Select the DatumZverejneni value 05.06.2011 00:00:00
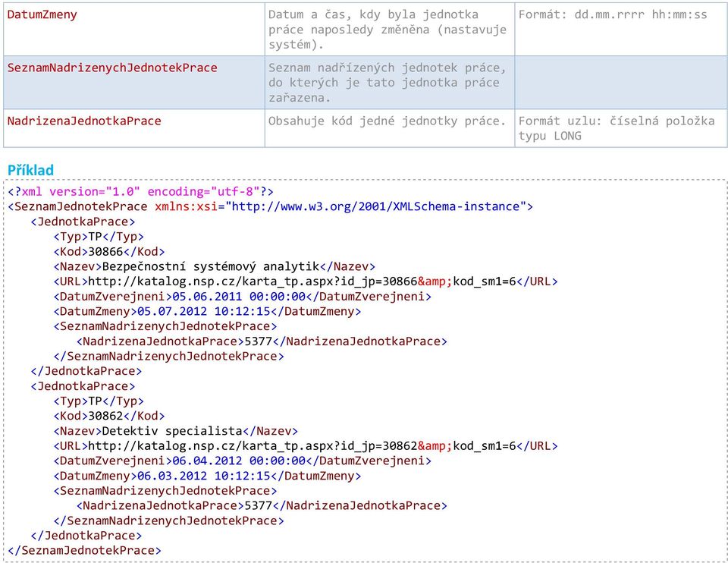 (x=239, y=297)
